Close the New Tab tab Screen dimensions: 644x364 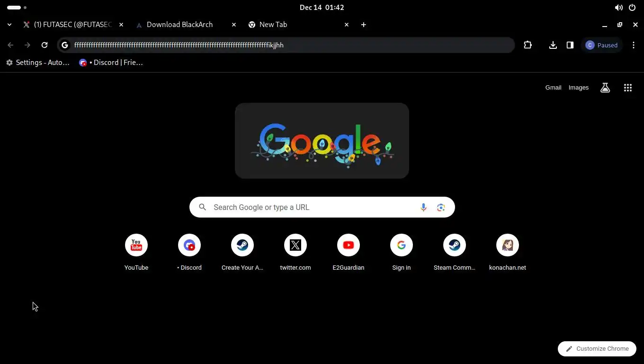347,25
